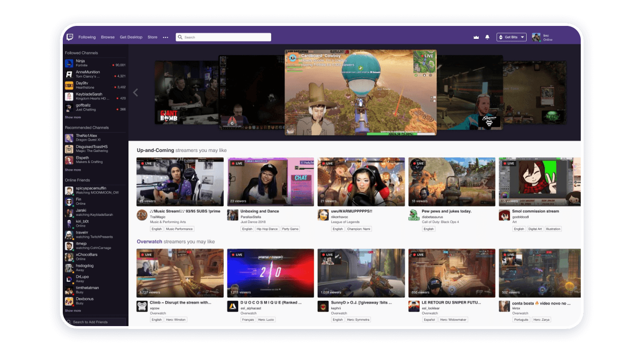Click the Twitch logo home icon
644x352 pixels.
70,37
